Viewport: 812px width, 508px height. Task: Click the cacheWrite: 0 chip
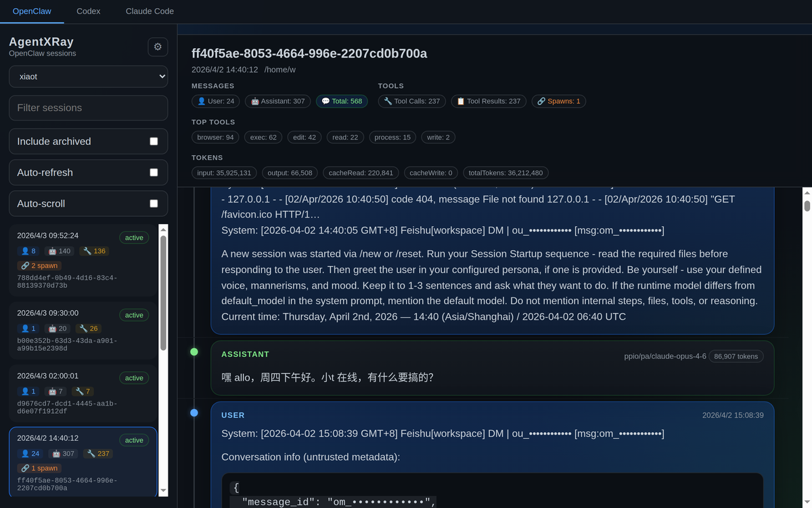[x=431, y=173]
